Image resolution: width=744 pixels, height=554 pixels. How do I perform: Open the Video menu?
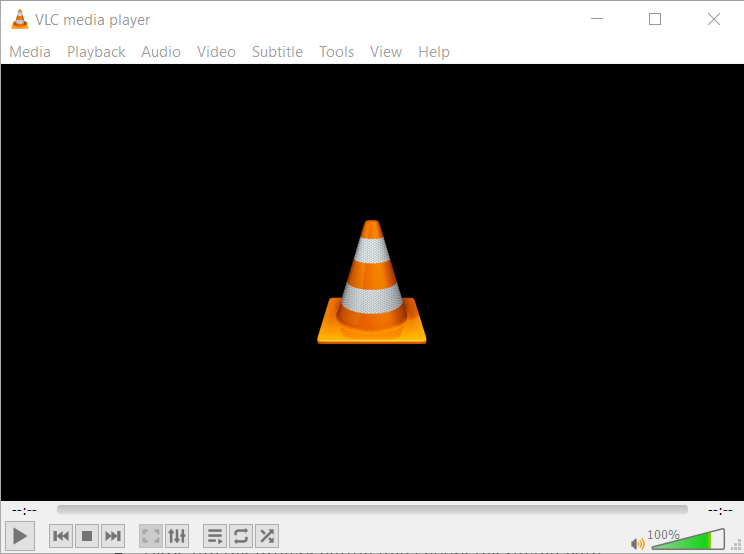click(216, 51)
